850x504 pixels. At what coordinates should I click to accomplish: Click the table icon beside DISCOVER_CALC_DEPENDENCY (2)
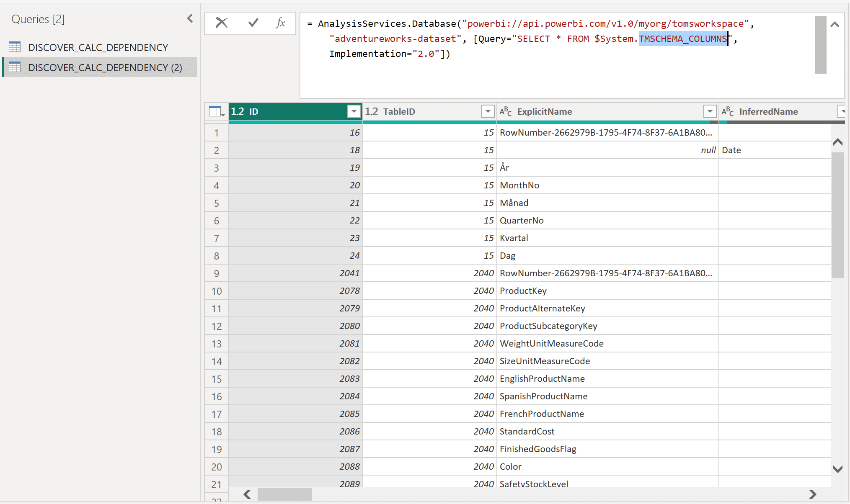pyautogui.click(x=15, y=67)
